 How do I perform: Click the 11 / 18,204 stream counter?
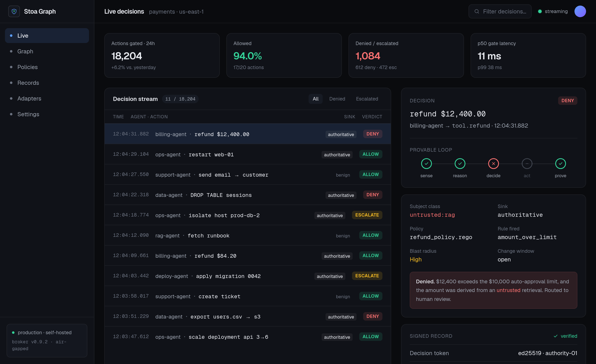point(180,99)
